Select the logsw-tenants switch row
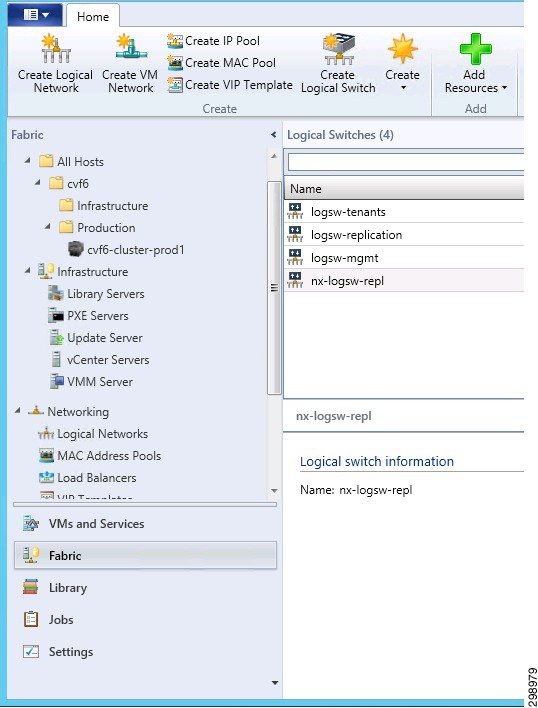 [x=404, y=211]
